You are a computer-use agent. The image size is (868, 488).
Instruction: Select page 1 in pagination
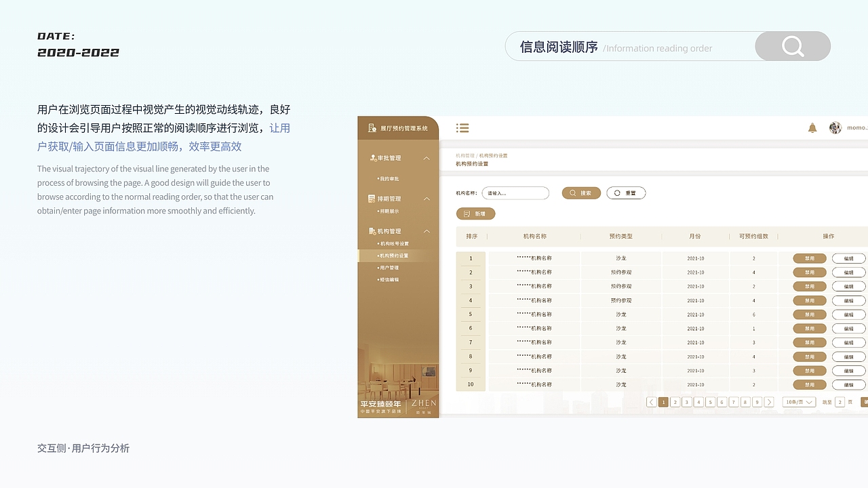click(664, 402)
